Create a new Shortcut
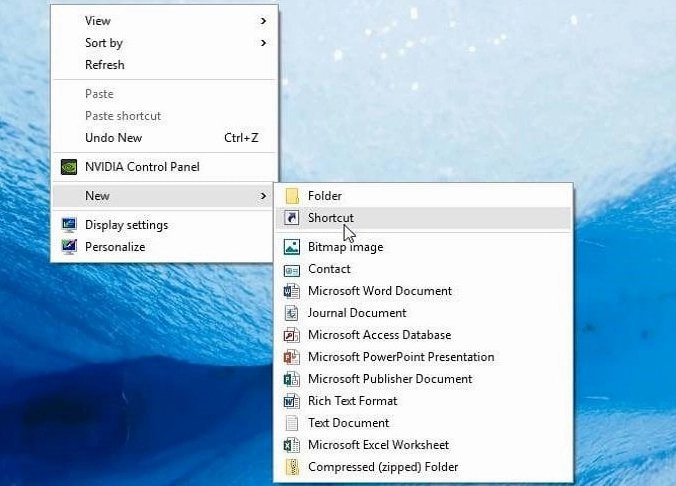The image size is (676, 486). (x=331, y=218)
